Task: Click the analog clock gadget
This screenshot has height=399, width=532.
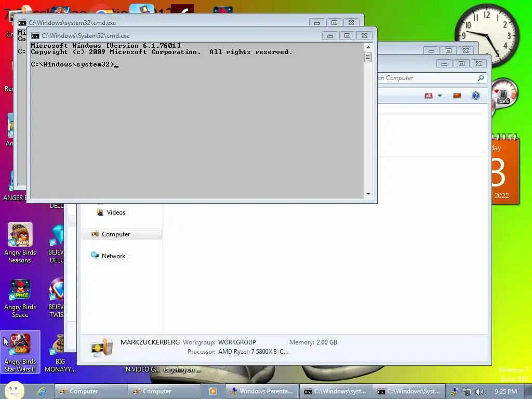Action: (487, 35)
